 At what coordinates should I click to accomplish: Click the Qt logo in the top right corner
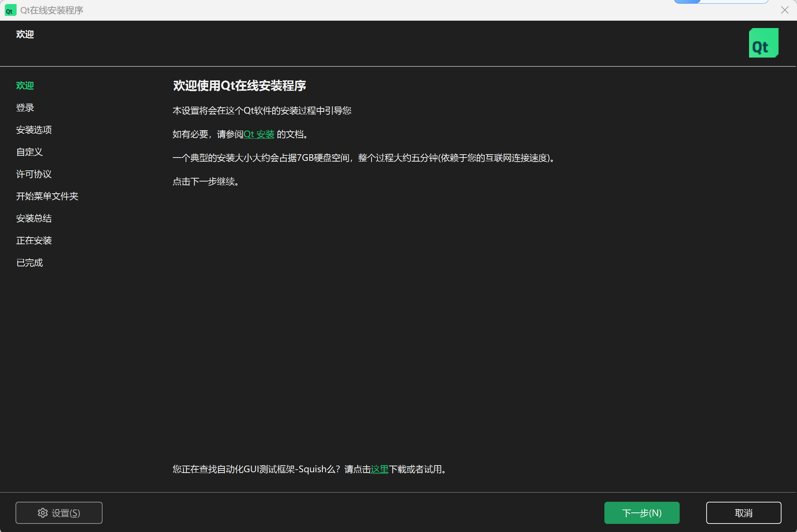(x=763, y=43)
